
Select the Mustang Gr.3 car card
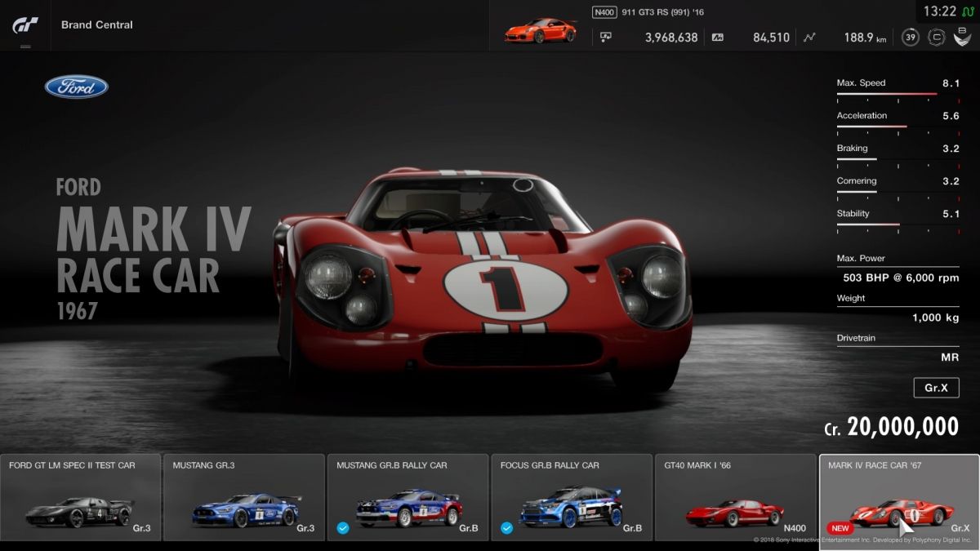[x=243, y=497]
